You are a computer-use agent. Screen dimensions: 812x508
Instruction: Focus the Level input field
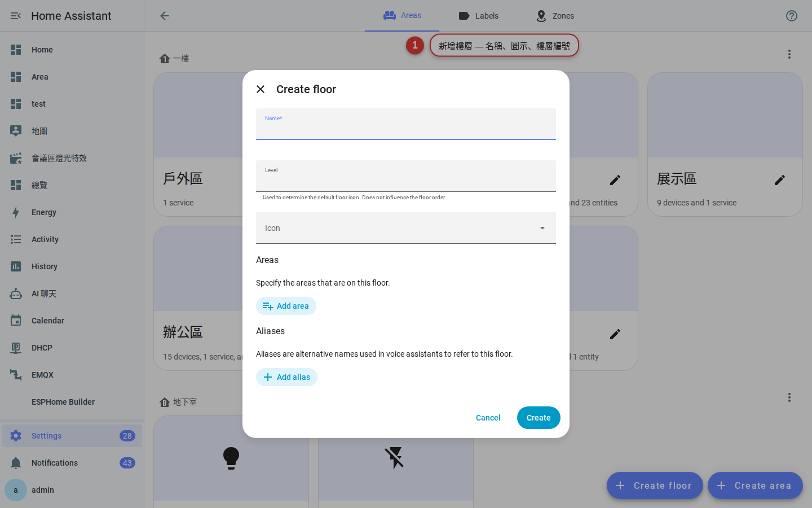point(406,176)
